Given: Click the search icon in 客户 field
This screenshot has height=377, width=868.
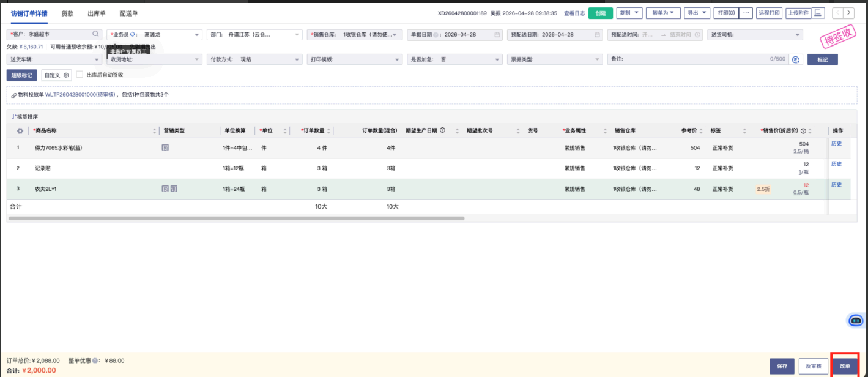Looking at the screenshot, I should click(95, 34).
